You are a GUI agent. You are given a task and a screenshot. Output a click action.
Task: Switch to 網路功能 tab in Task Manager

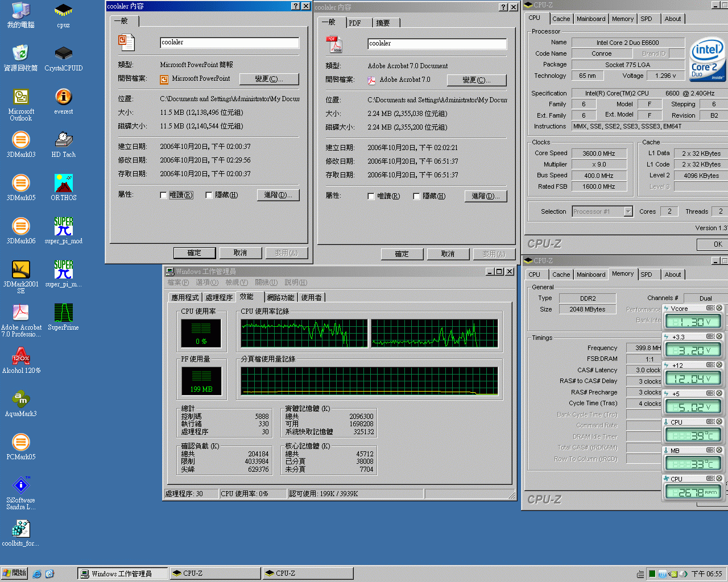pos(281,297)
